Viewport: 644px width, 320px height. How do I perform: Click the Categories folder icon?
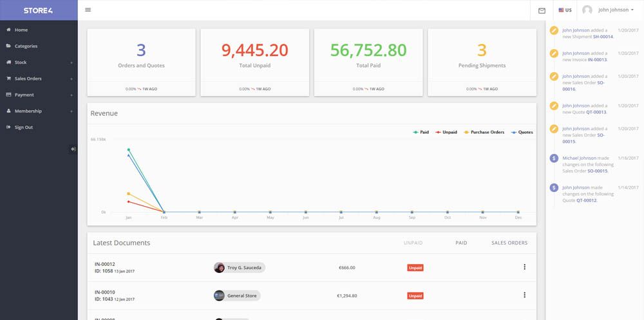(x=8, y=46)
